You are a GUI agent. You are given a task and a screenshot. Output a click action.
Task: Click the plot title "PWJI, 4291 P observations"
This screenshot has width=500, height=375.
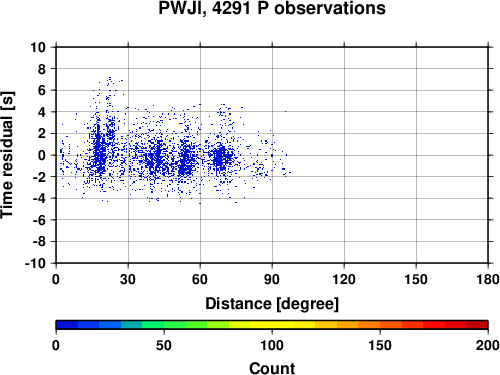tap(272, 8)
